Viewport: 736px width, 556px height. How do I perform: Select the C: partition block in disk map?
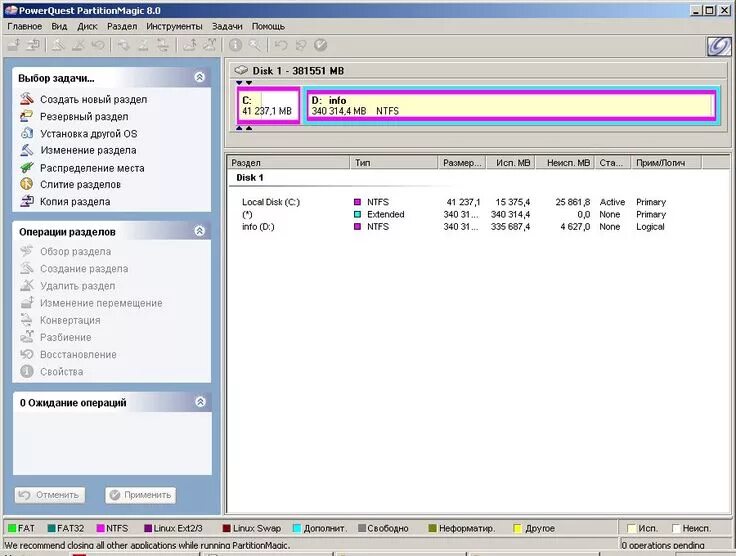(x=268, y=106)
